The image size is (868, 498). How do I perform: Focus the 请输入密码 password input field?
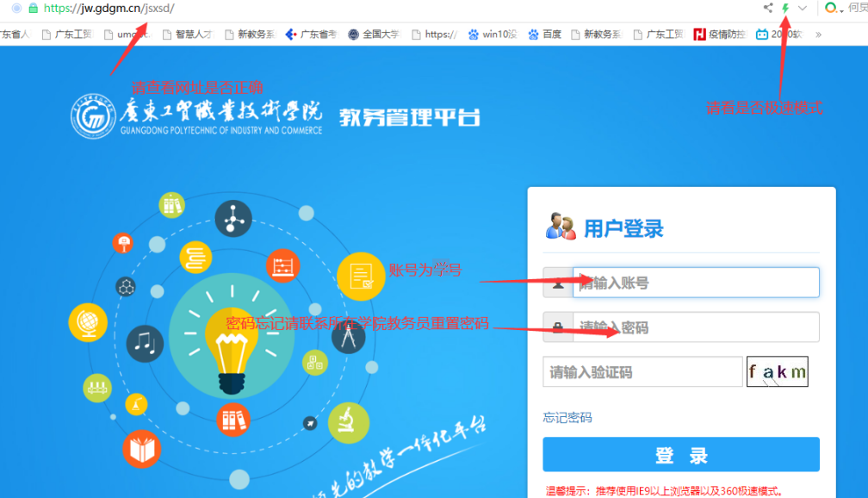696,327
